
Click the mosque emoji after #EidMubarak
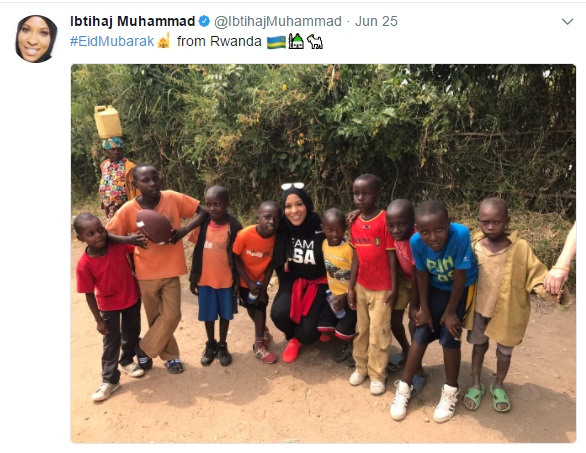164,41
